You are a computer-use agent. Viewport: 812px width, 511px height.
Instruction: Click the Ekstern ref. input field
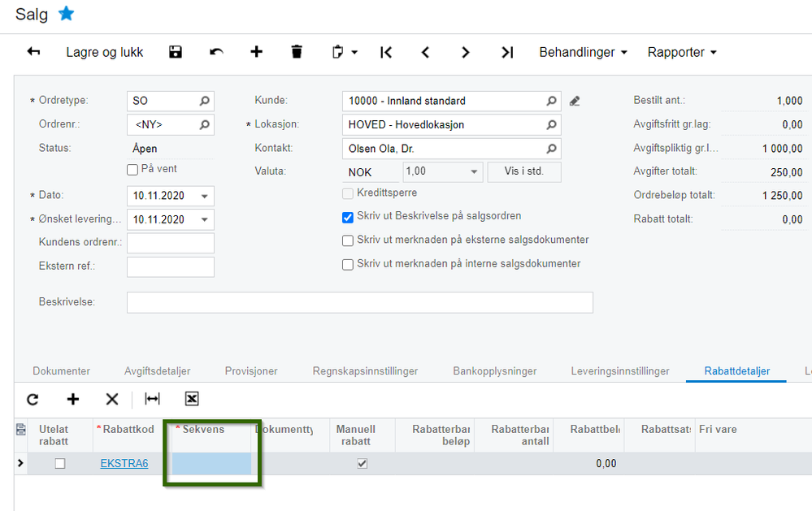pyautogui.click(x=171, y=267)
